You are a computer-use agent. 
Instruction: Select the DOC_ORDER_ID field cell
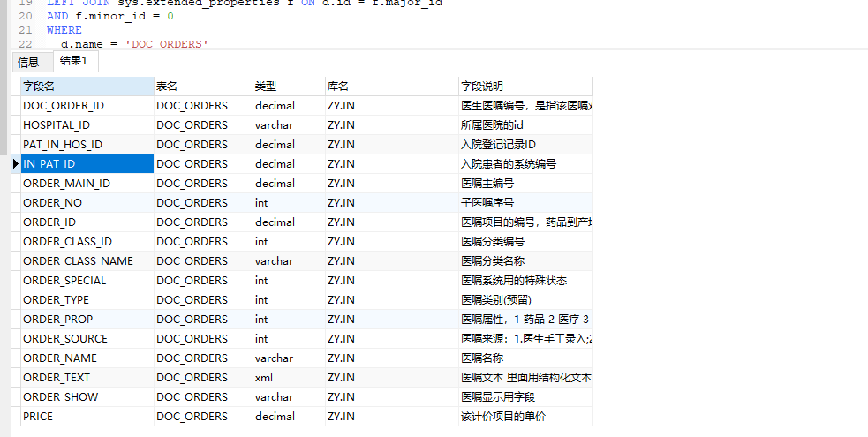[87, 106]
